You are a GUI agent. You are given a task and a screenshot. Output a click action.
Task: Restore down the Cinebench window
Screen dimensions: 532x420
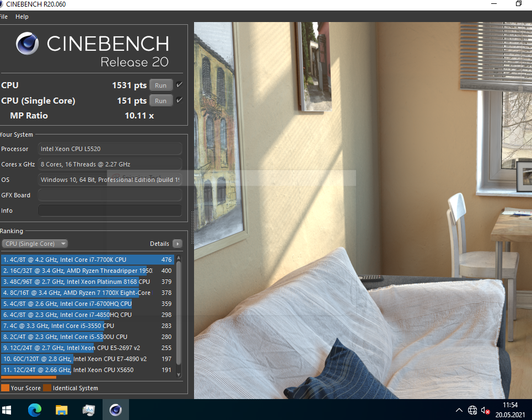(x=518, y=4)
